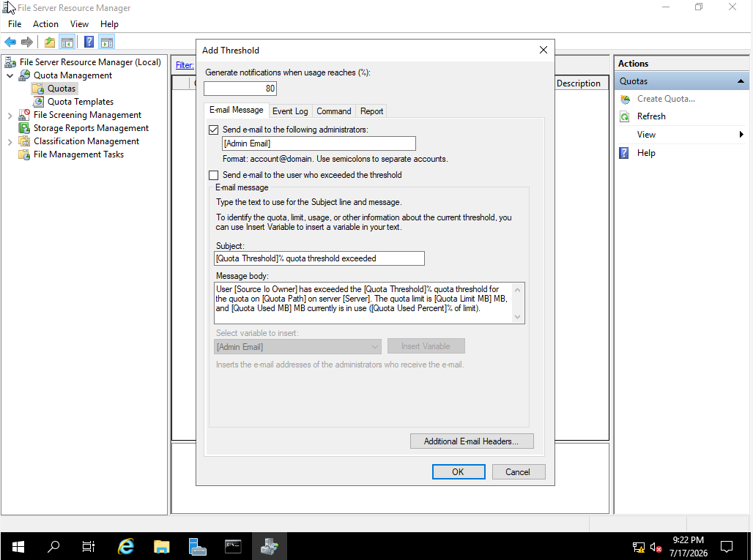Uncheck Send e-mail to the following administrators
The width and height of the screenshot is (753, 560).
(x=214, y=130)
